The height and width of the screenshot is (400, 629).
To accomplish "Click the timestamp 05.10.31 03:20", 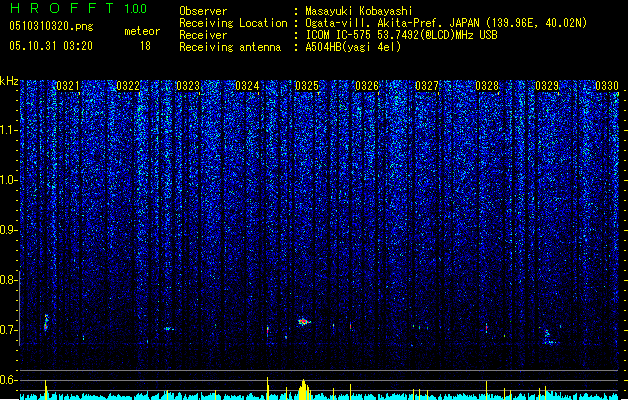I will pyautogui.click(x=51, y=46).
